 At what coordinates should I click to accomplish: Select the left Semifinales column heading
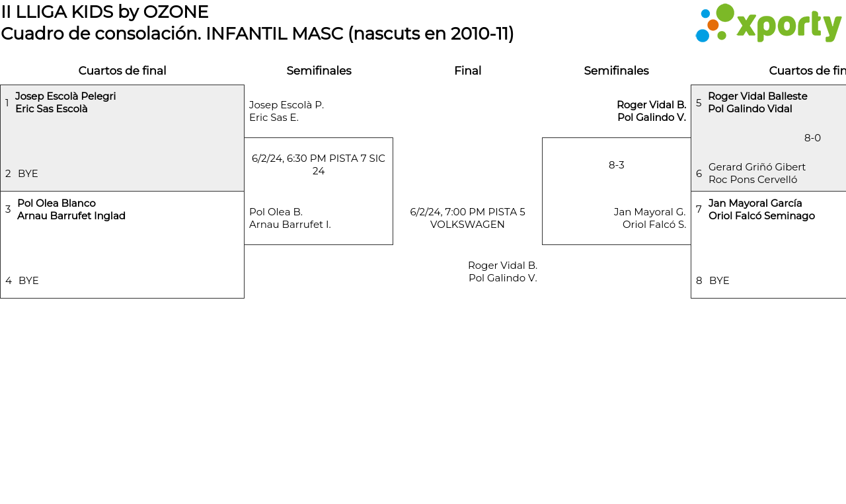pyautogui.click(x=319, y=71)
